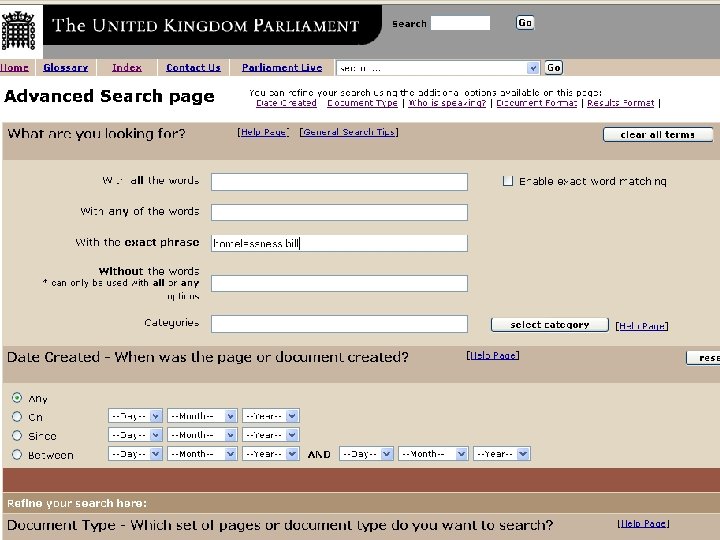Open the Year dropdown after AND
The image size is (720, 540).
502,454
